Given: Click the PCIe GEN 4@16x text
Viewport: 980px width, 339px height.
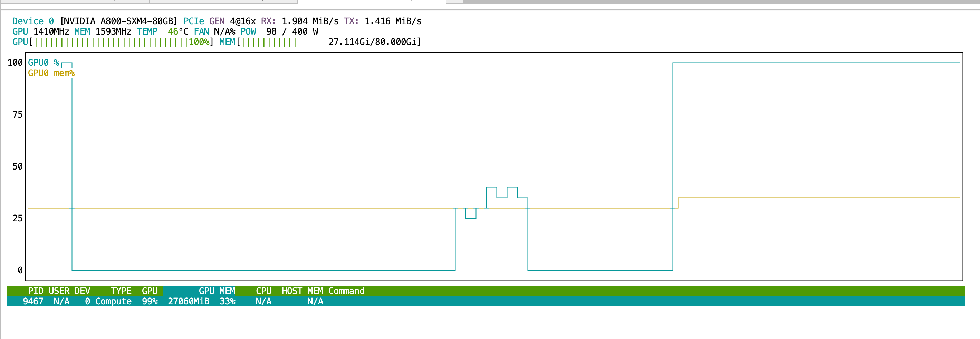Looking at the screenshot, I should point(220,21).
